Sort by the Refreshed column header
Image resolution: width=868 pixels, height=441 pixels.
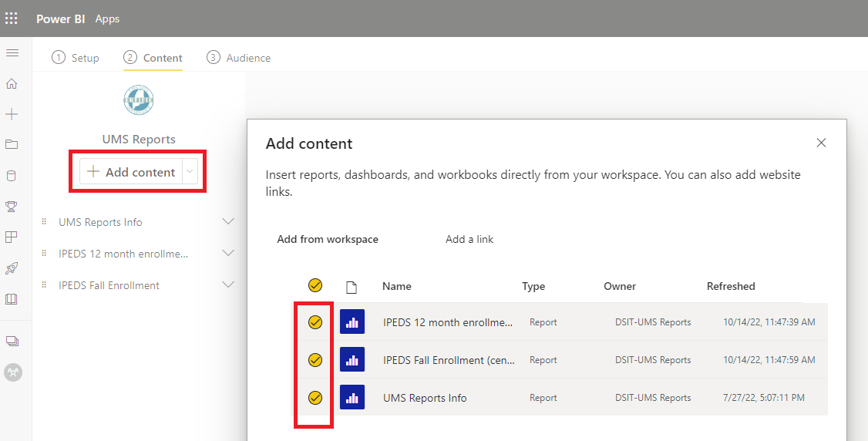pos(731,286)
